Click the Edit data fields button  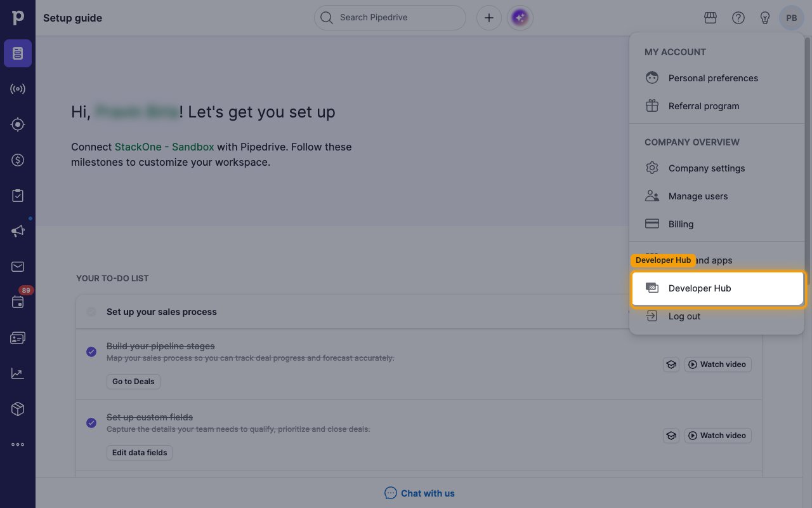(140, 453)
